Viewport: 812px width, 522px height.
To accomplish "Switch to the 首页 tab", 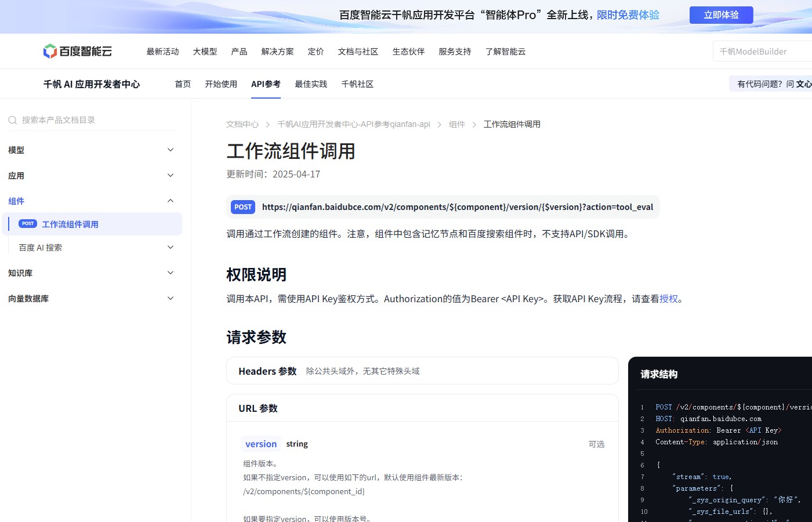I will (x=183, y=84).
